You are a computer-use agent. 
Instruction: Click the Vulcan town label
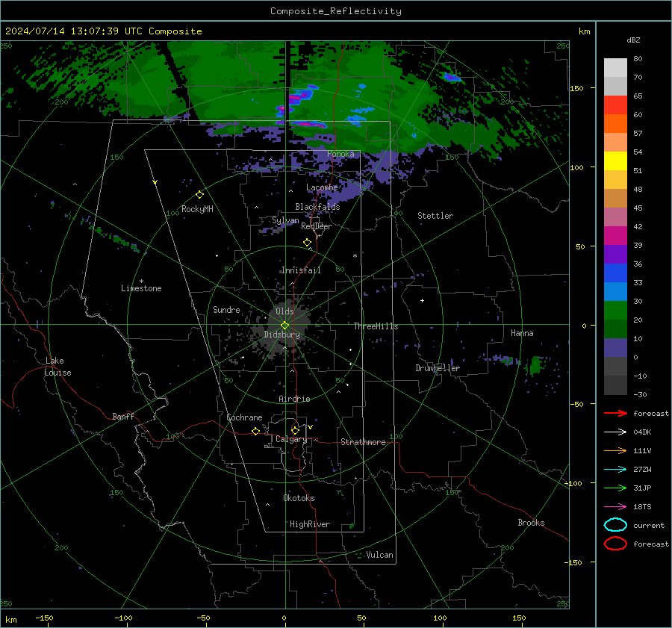click(x=380, y=555)
